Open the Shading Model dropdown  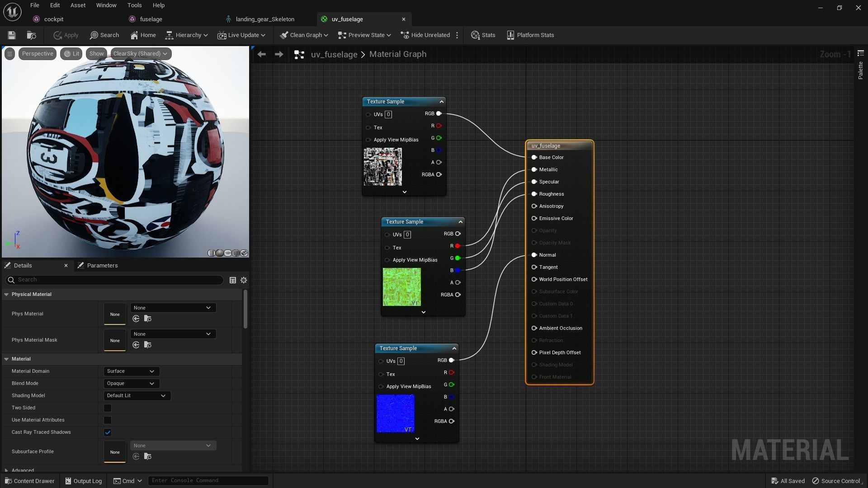pyautogui.click(x=137, y=396)
